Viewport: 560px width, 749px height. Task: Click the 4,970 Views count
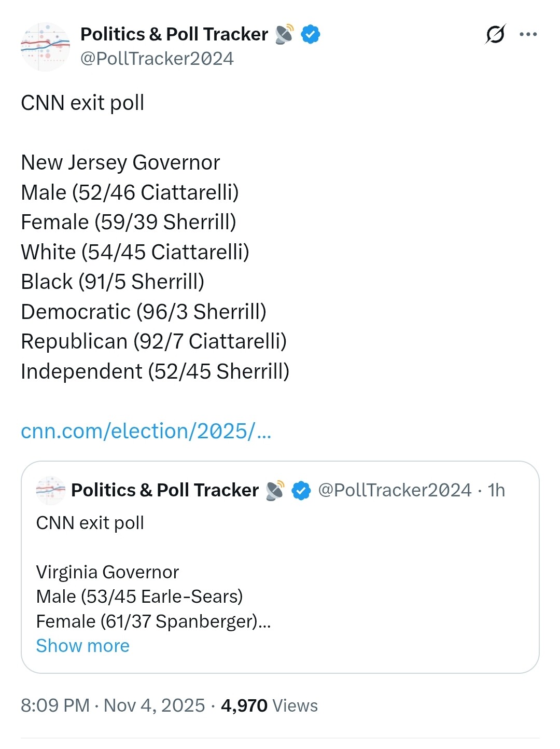point(269,705)
